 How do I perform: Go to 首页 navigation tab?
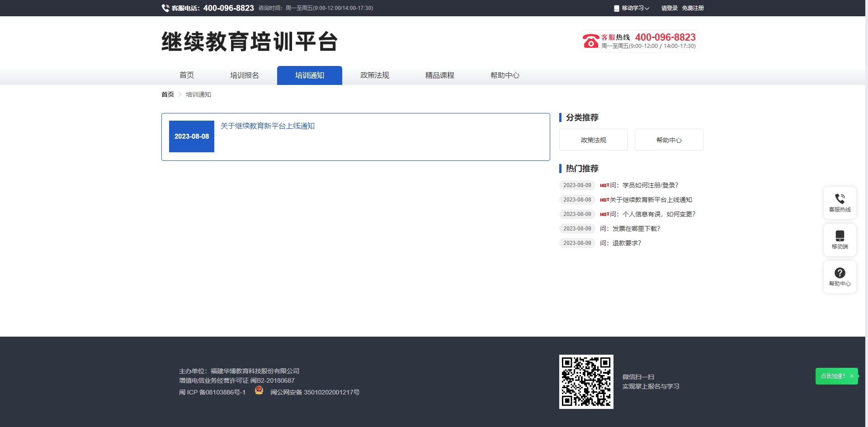[x=187, y=75]
